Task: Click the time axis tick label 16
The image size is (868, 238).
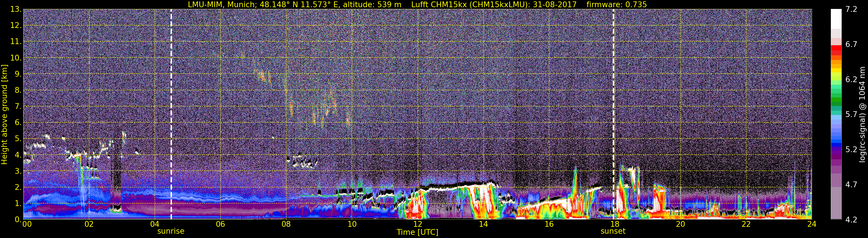Action: [549, 224]
